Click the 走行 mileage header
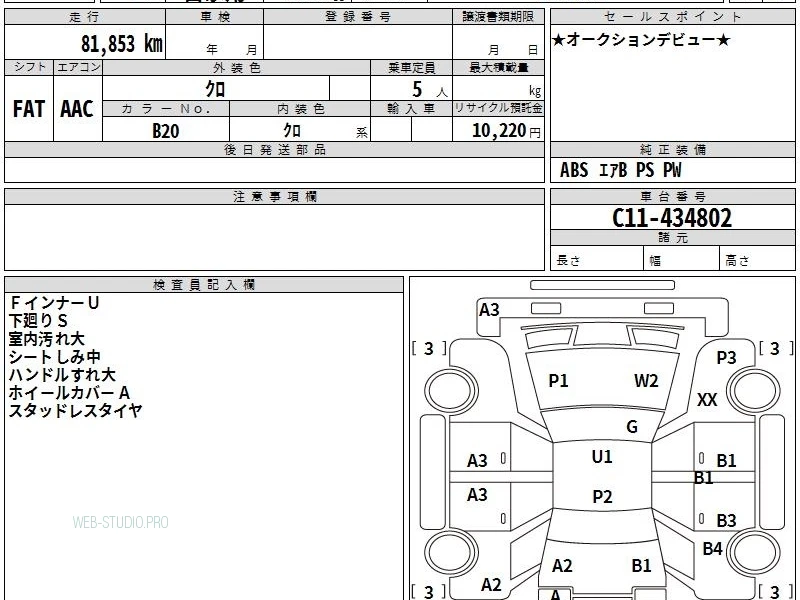800x600 pixels. [85, 17]
